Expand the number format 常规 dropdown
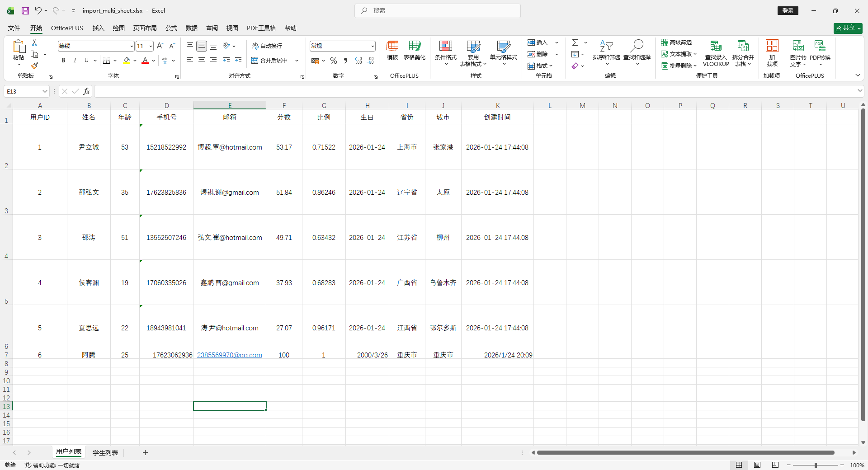868x470 pixels. 373,46
